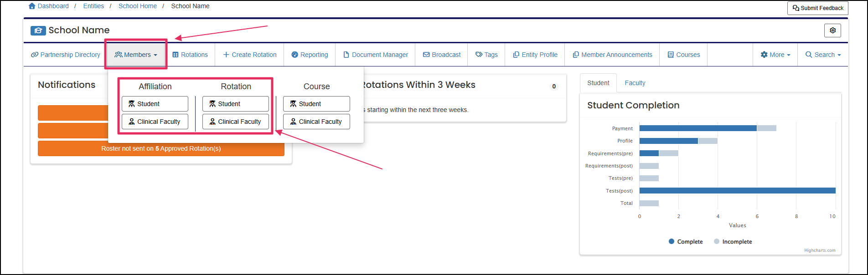Open the settings gear button

point(832,31)
